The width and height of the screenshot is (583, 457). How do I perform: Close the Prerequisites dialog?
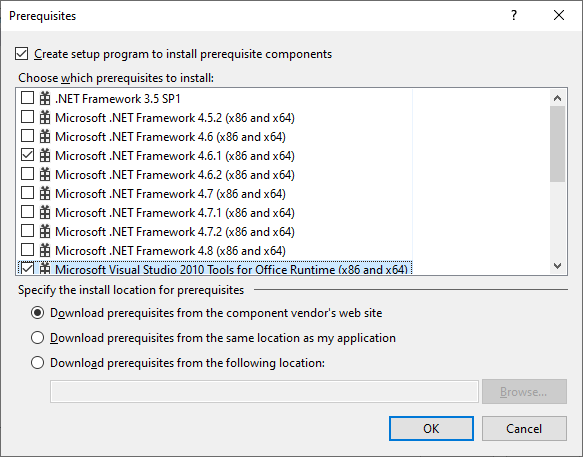tap(559, 15)
